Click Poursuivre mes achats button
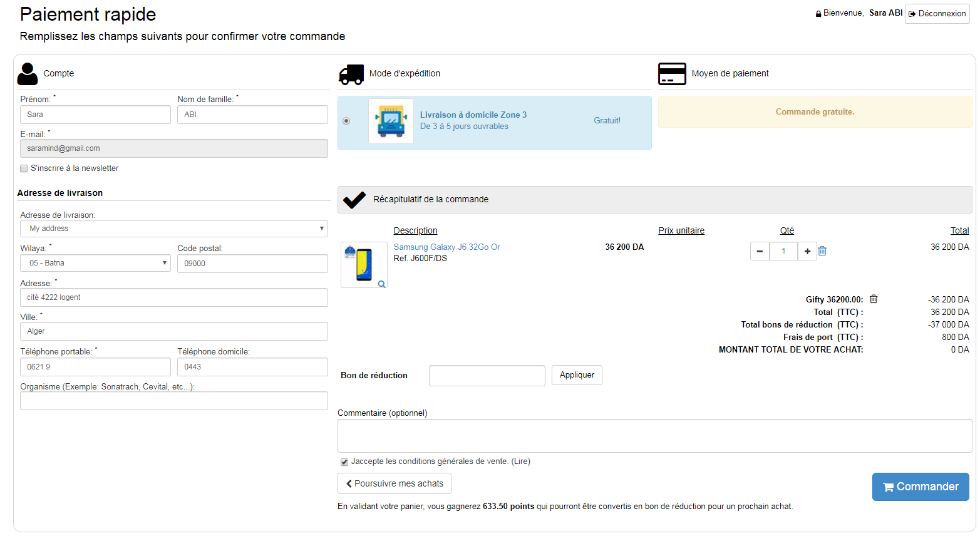 pyautogui.click(x=395, y=483)
